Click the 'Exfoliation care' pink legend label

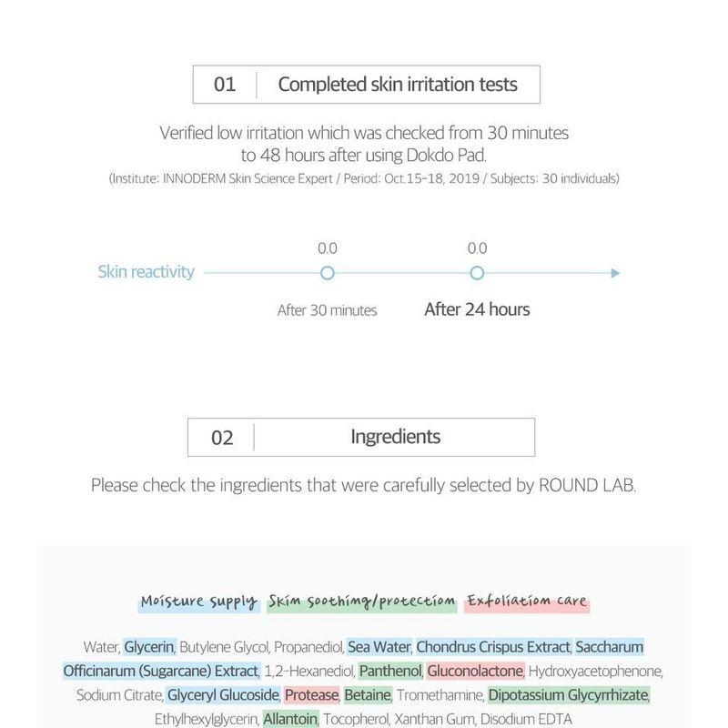tap(527, 602)
